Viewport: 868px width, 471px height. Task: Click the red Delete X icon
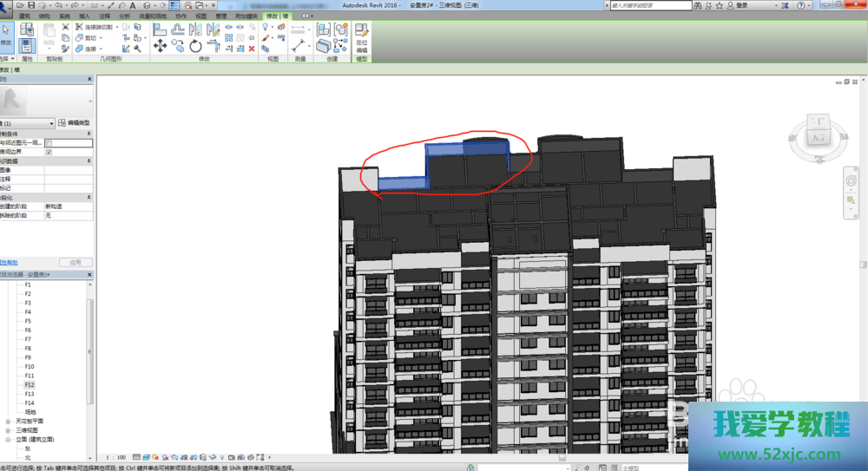pyautogui.click(x=252, y=49)
